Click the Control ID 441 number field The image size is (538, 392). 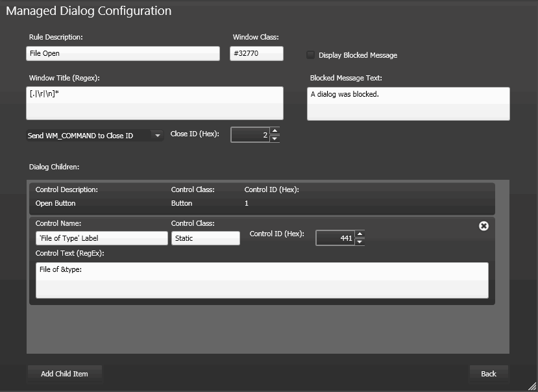point(336,238)
